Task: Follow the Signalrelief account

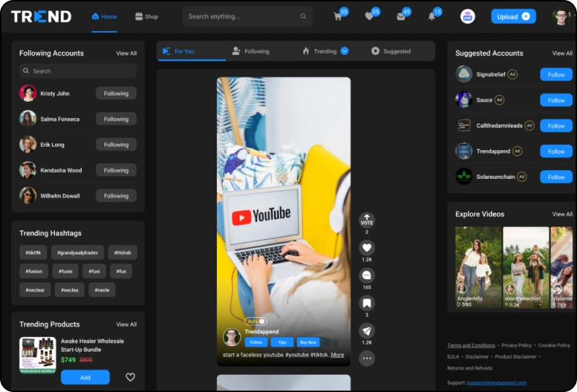Action: coord(556,75)
